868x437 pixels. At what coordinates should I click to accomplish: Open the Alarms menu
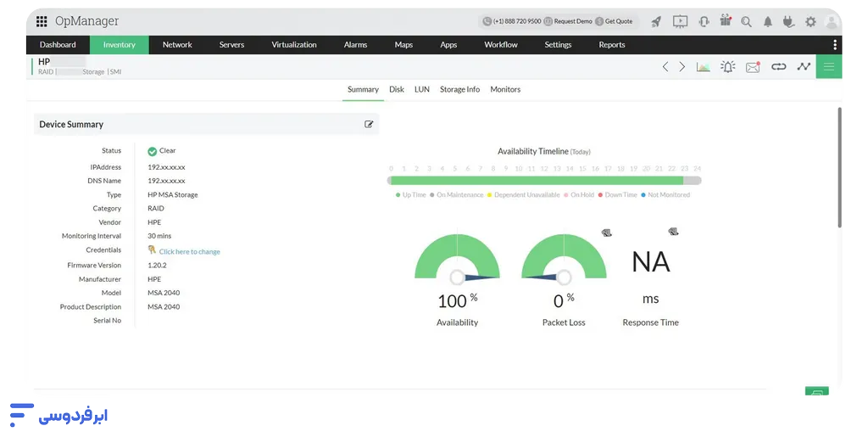pyautogui.click(x=355, y=45)
